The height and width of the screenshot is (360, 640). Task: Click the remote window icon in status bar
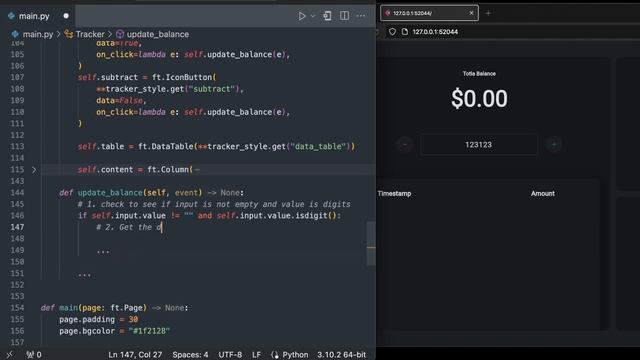tap(9, 355)
